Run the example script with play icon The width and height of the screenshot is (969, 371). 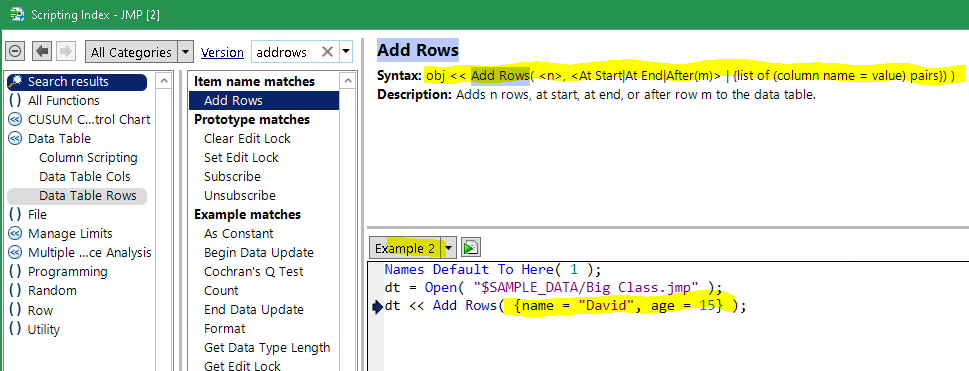472,248
